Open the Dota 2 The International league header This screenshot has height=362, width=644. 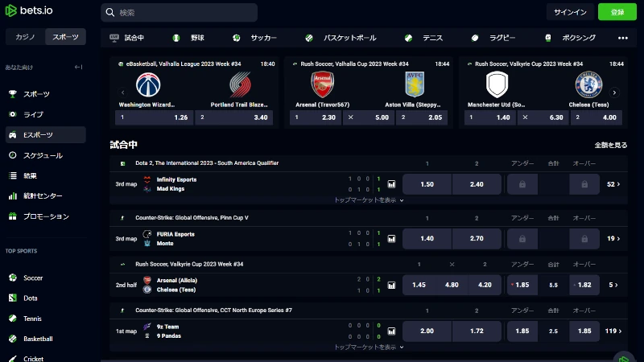click(207, 163)
